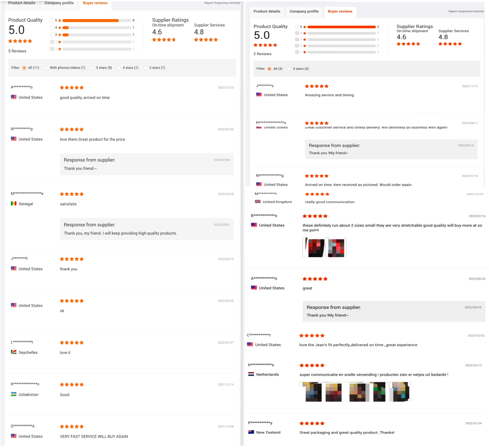Viewport: 489px width, 448px height.
Task: Check the 3 star filter box in left panel
Action: point(52,35)
